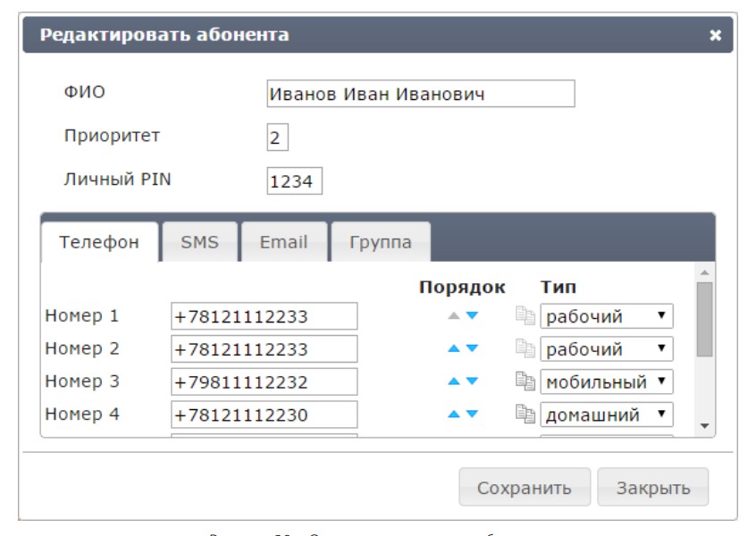The image size is (756, 536).
Task: Open the Email tab
Action: pos(283,242)
